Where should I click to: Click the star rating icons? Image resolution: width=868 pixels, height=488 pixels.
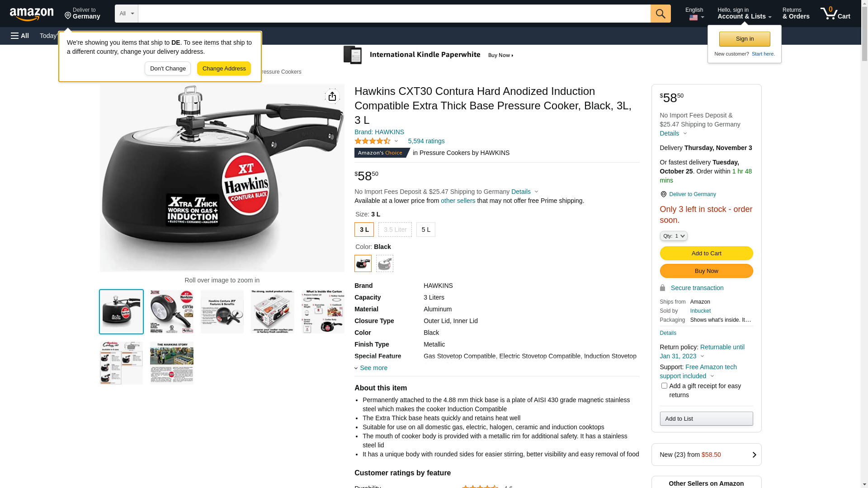pos(373,141)
